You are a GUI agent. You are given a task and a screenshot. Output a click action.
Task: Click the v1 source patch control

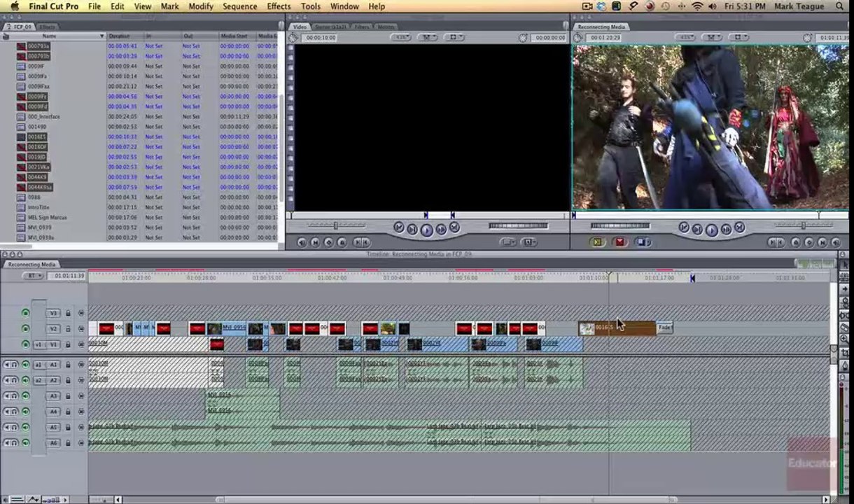click(38, 344)
